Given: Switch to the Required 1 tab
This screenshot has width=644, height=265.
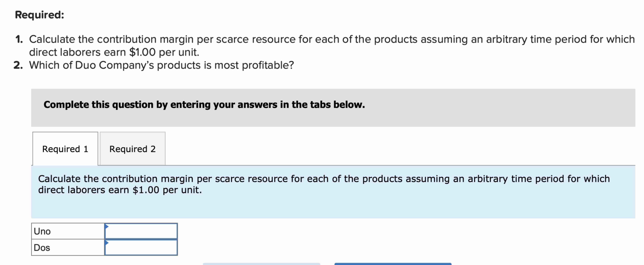Looking at the screenshot, I should (x=65, y=149).
